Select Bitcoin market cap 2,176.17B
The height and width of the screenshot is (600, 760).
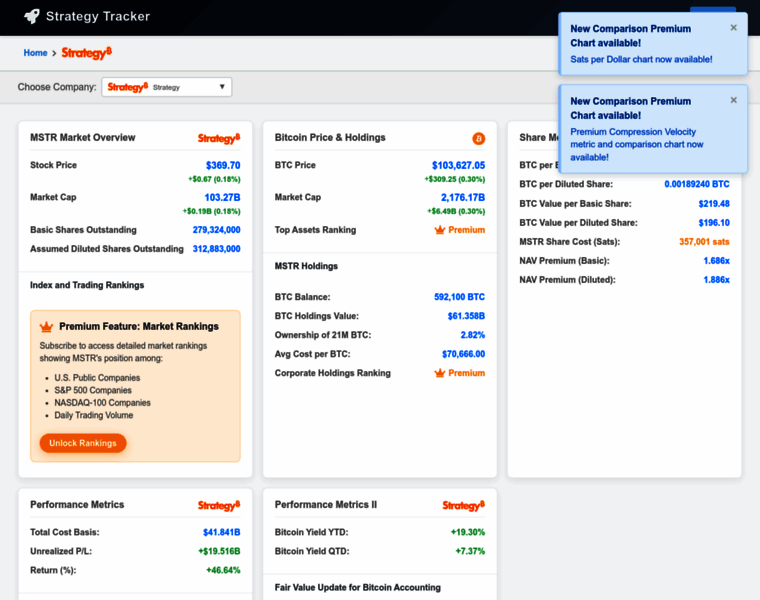(463, 197)
